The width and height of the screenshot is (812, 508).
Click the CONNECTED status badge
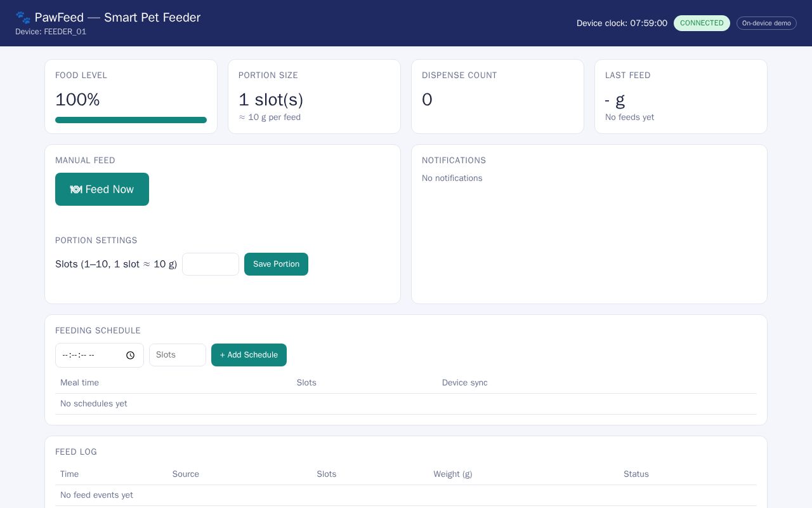[x=702, y=23]
